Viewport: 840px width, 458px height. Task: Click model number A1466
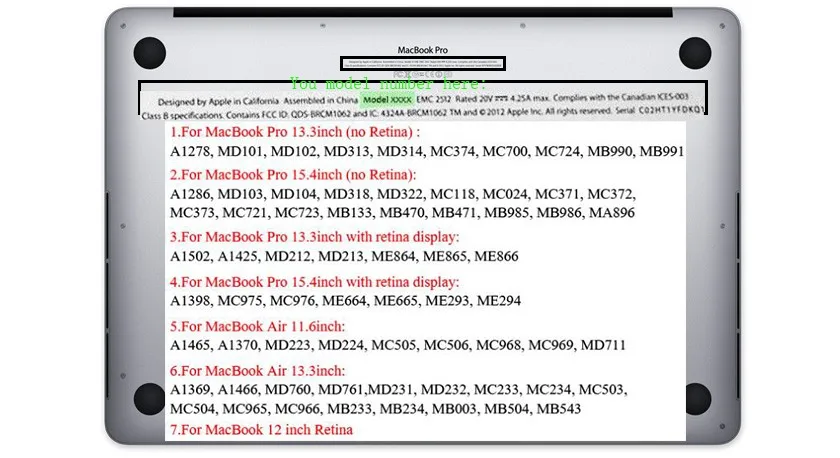tap(238, 389)
